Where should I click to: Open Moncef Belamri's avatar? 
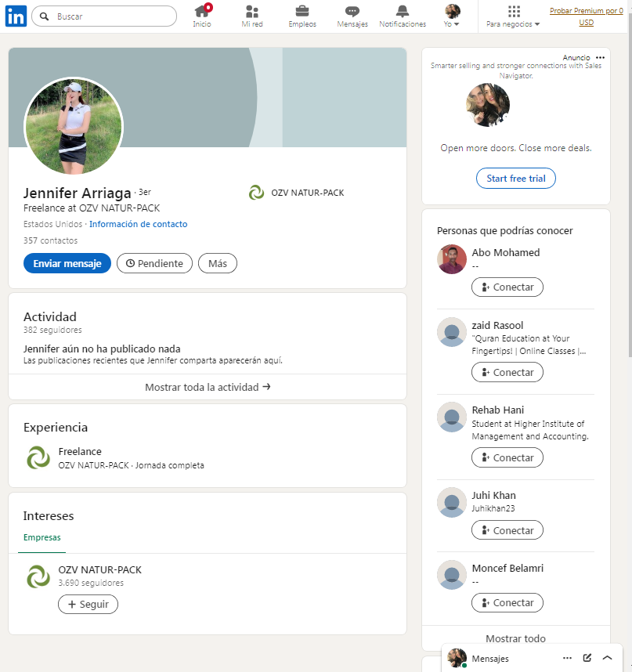(452, 575)
